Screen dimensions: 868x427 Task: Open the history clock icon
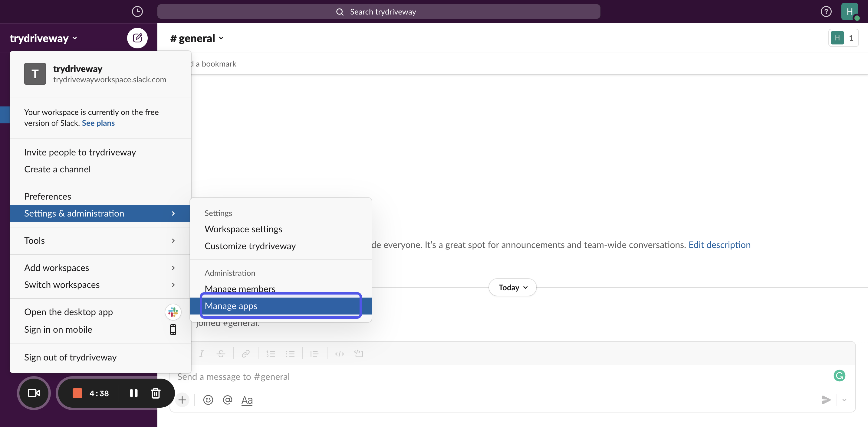(x=137, y=11)
